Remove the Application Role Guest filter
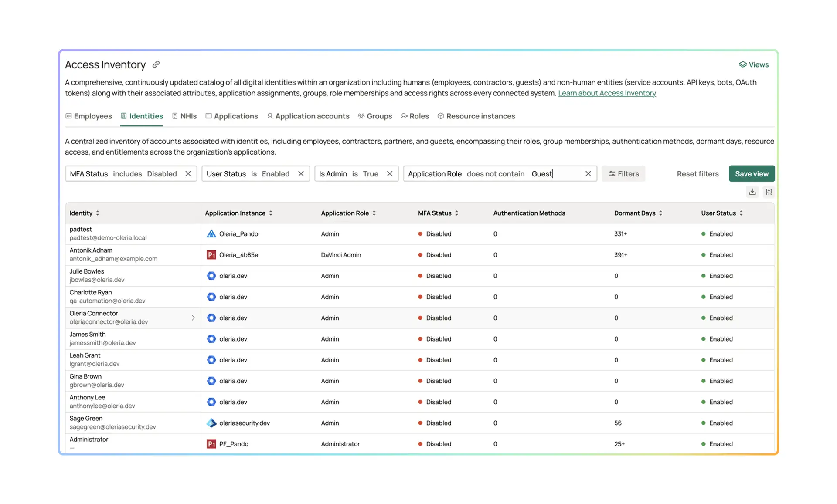Screen dimensions: 837x504 tap(588, 174)
